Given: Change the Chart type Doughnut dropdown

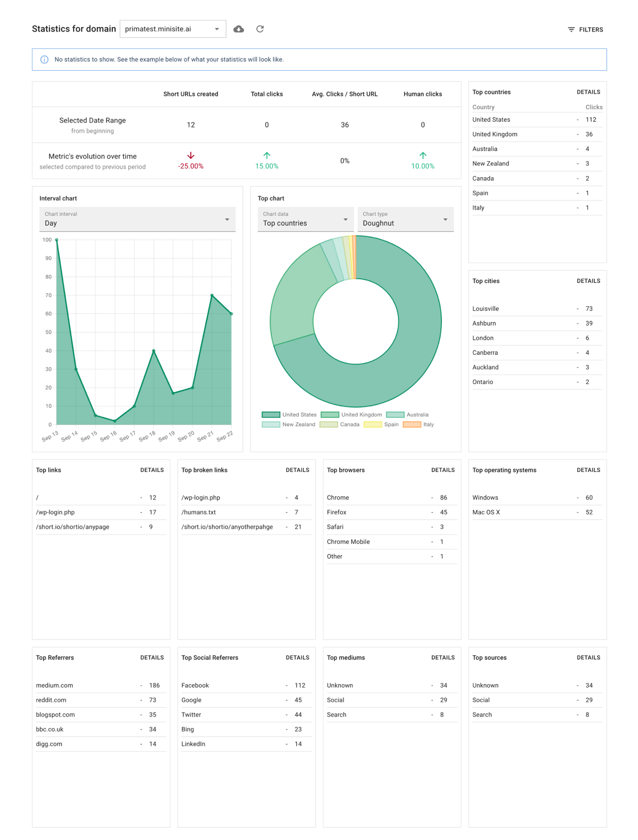Looking at the screenshot, I should click(x=406, y=219).
